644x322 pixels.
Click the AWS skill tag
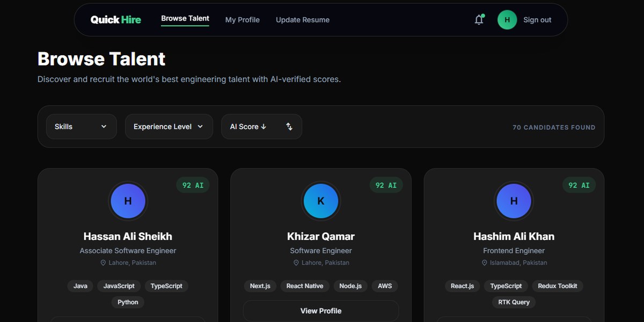click(385, 286)
